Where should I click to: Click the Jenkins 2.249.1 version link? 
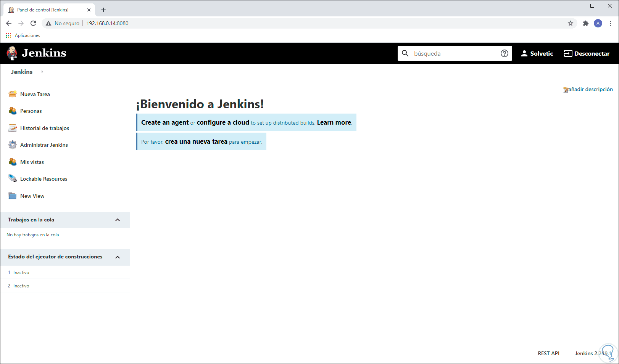[x=593, y=353]
